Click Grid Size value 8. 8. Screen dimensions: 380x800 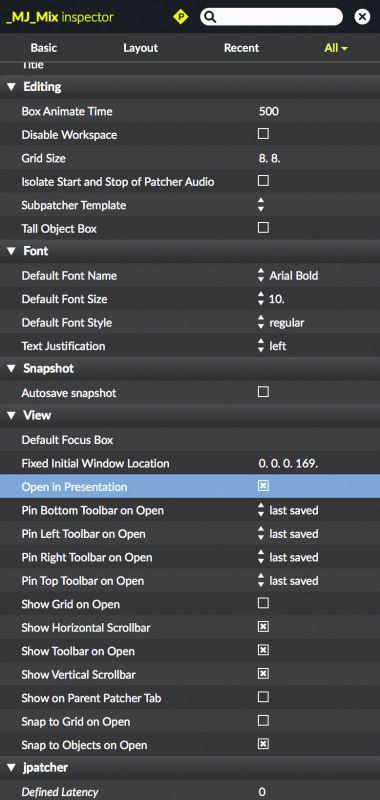coord(269,158)
